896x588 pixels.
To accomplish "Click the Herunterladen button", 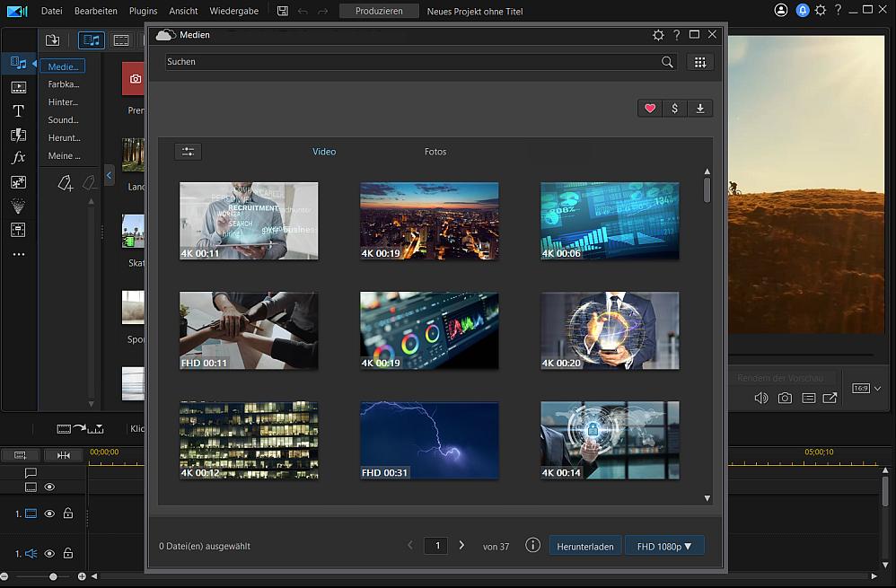I will [x=585, y=547].
